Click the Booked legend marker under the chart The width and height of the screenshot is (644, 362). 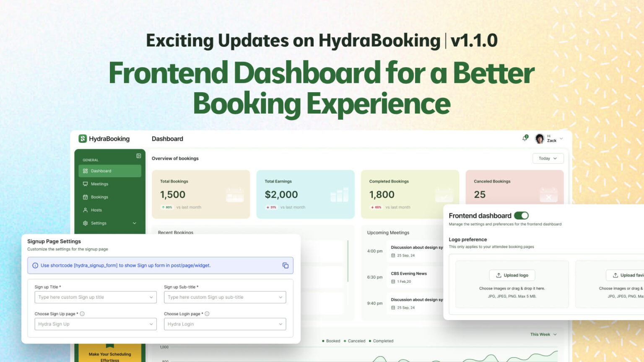(x=323, y=341)
